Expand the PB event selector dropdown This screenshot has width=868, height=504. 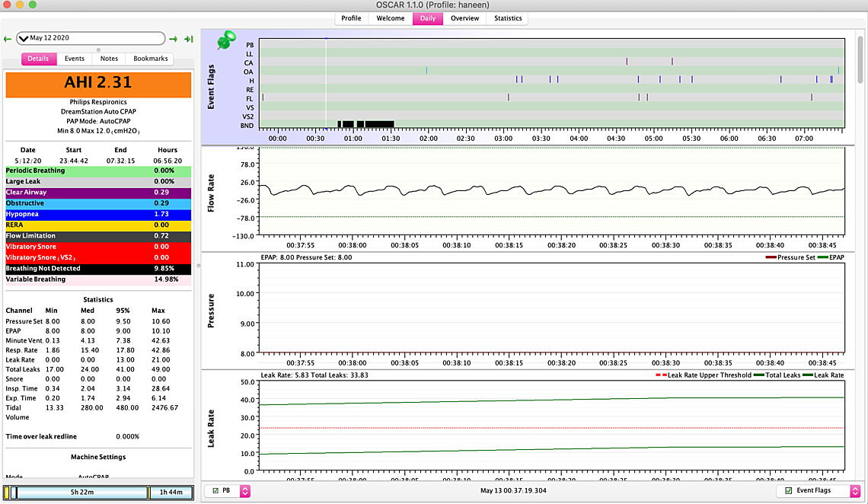coord(245,491)
